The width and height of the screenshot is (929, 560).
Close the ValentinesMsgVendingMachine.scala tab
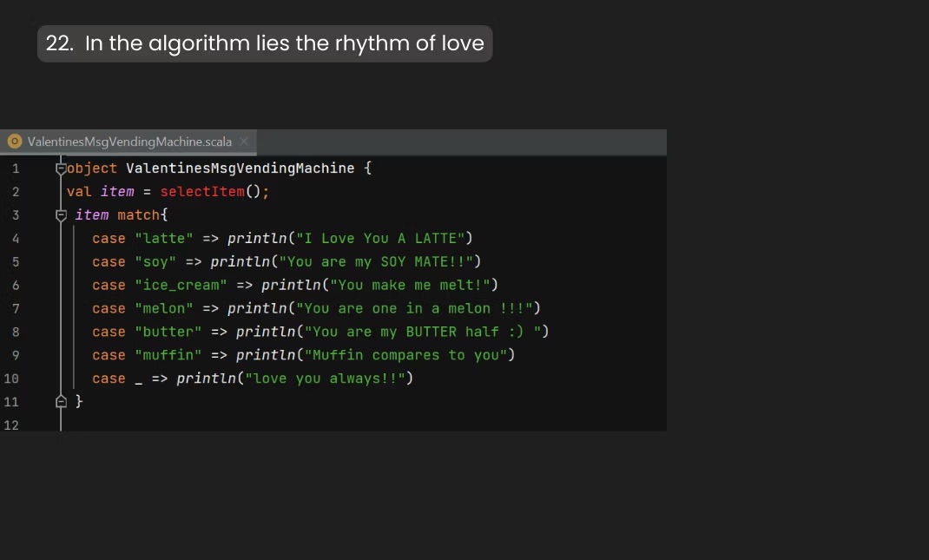point(243,142)
